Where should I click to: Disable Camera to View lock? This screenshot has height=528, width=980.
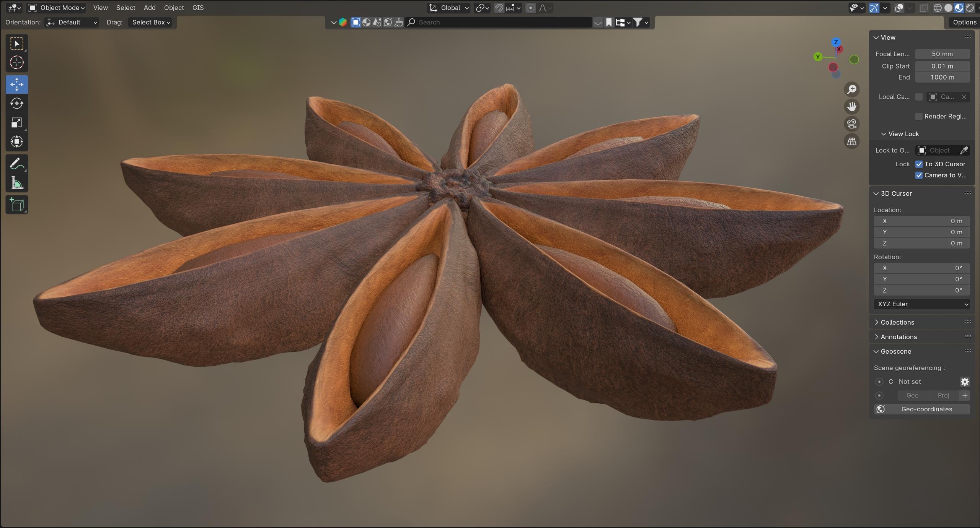tap(919, 175)
